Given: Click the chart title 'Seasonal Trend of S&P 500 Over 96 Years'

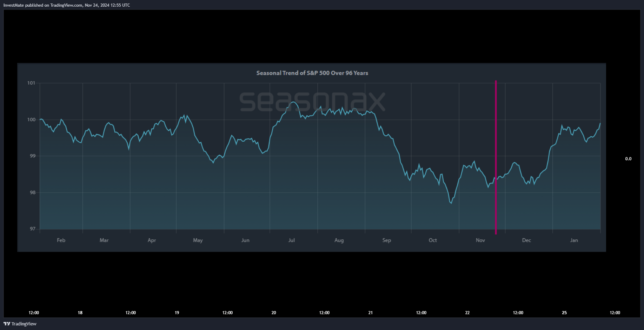Looking at the screenshot, I should [x=312, y=73].
